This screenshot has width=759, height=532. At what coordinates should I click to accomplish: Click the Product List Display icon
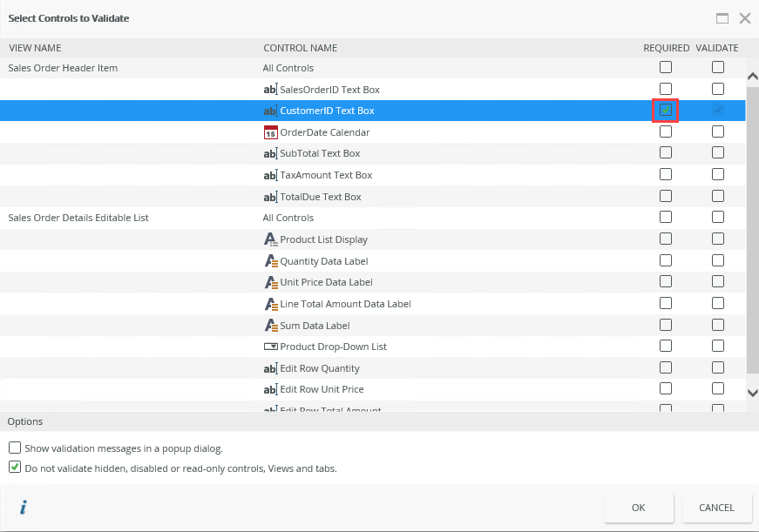269,239
